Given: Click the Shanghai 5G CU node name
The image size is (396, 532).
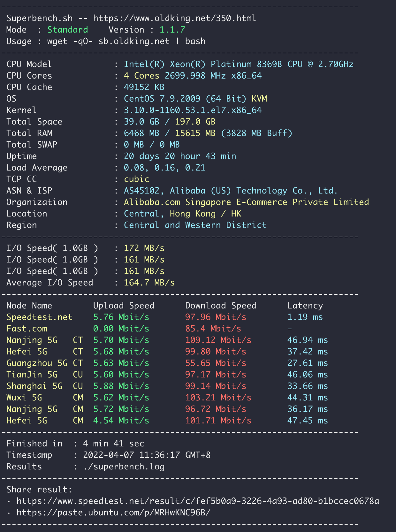Looking at the screenshot, I should click(x=34, y=386).
